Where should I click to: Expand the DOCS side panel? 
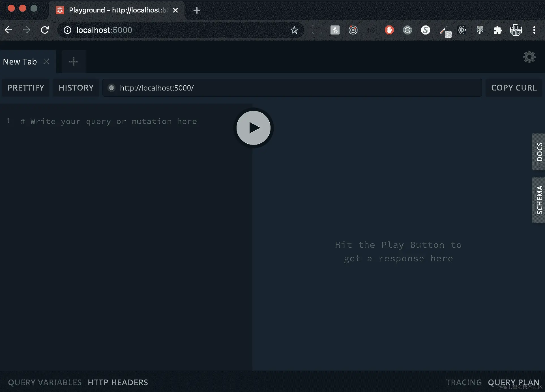539,152
